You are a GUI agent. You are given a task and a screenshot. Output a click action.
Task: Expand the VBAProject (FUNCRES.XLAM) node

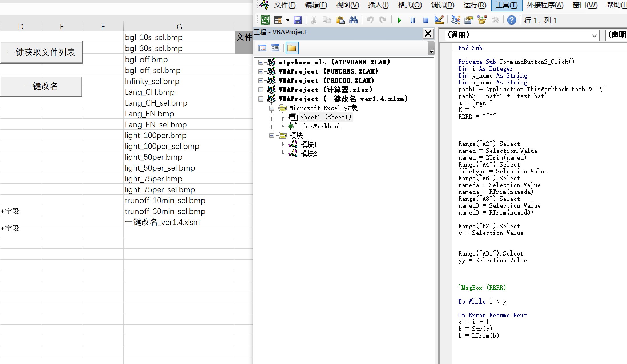(261, 71)
